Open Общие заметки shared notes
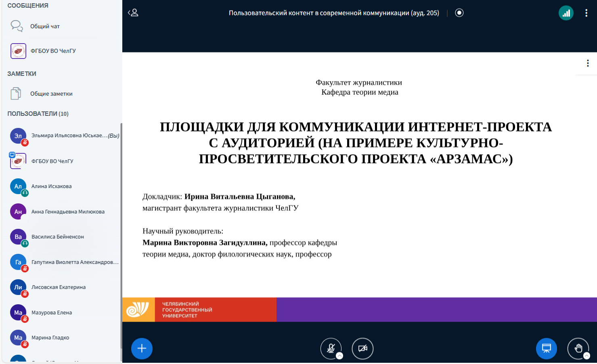Screen dimensions: 597x364 pyautogui.click(x=51, y=94)
